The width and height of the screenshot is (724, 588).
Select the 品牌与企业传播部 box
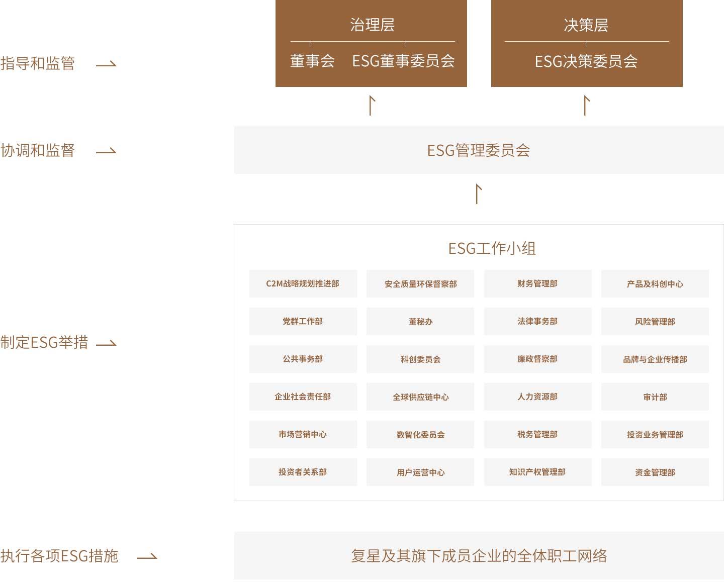655,359
